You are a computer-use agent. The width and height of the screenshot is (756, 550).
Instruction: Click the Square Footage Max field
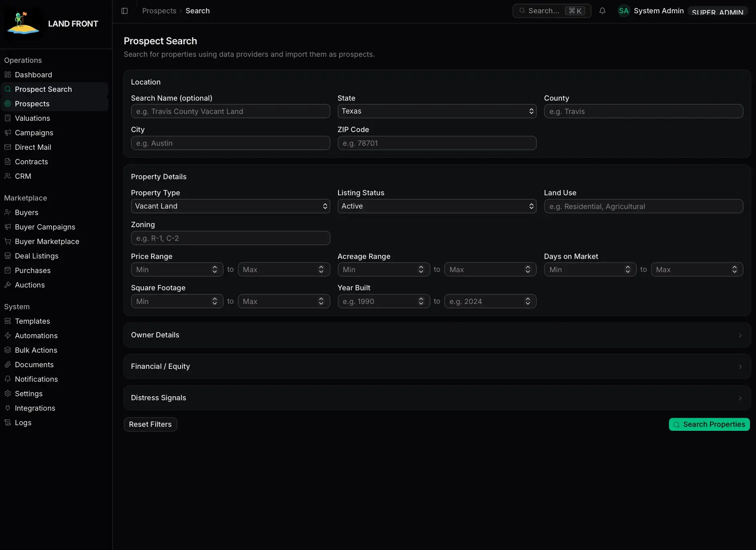284,301
